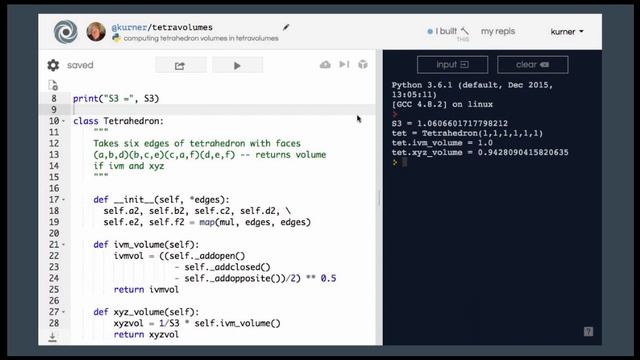
Task: Edit repl name with the pencil icon
Action: [286, 27]
